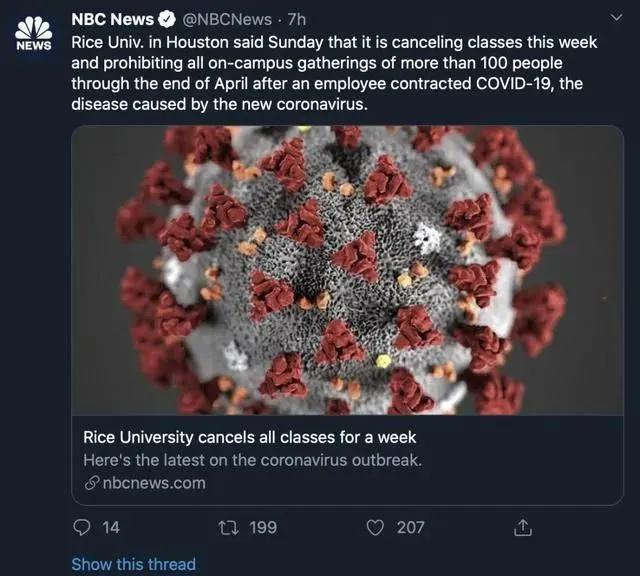
Task: Click the card description 'Here's the latest' text
Action: (x=253, y=460)
